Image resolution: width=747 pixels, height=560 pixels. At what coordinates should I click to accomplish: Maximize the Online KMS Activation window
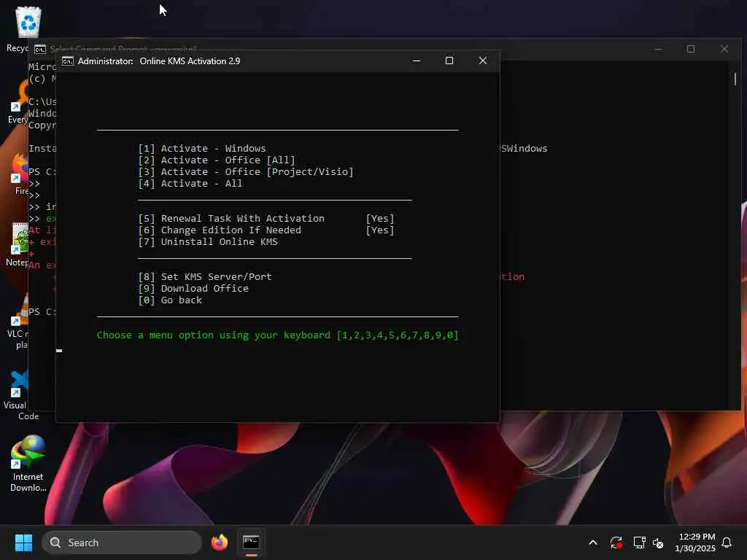[449, 61]
